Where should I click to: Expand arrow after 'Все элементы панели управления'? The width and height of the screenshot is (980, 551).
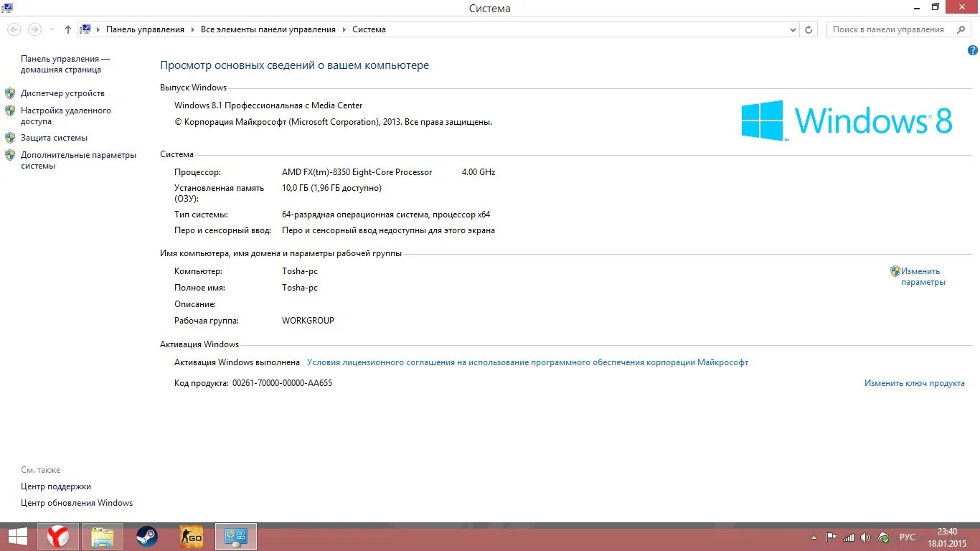coord(344,29)
